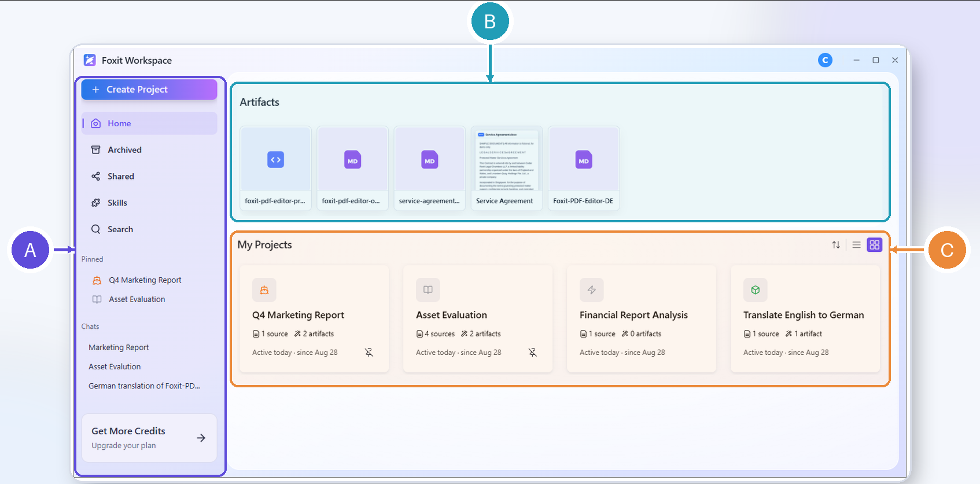Image resolution: width=980 pixels, height=484 pixels.
Task: Click '1 artifact' on Translate English to German card
Action: [804, 334]
